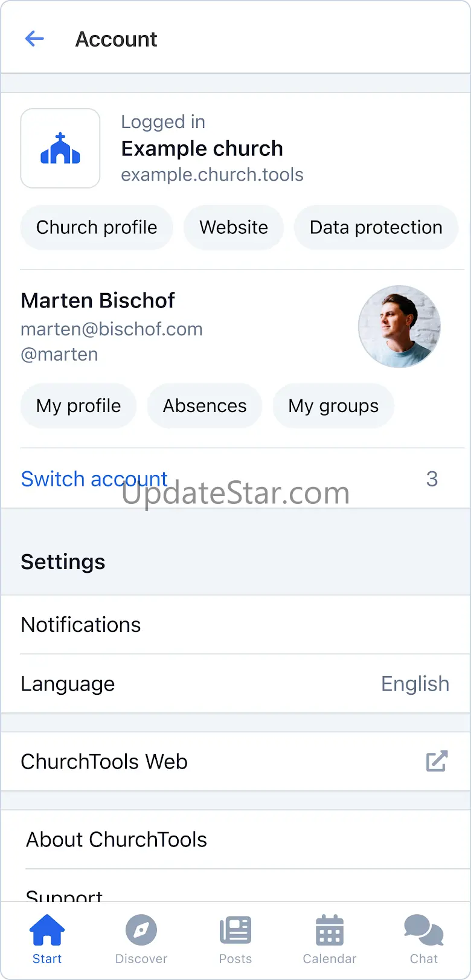471x980 pixels.
Task: Tap the back arrow icon
Action: [34, 39]
